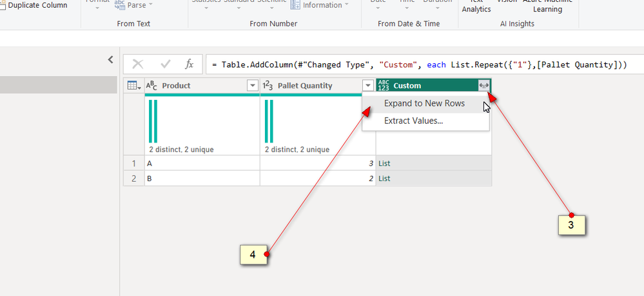Select the Pallet Quantity column header
This screenshot has width=644, height=296.
(x=318, y=86)
